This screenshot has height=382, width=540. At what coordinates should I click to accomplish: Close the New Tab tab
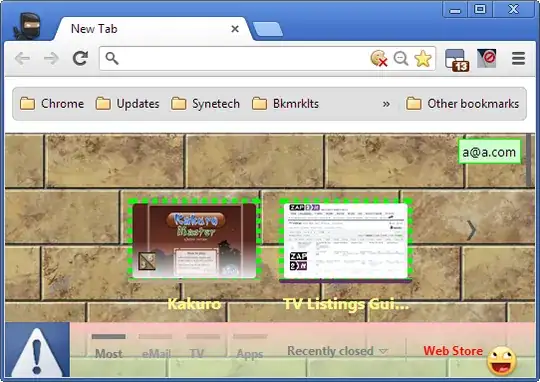click(x=235, y=29)
